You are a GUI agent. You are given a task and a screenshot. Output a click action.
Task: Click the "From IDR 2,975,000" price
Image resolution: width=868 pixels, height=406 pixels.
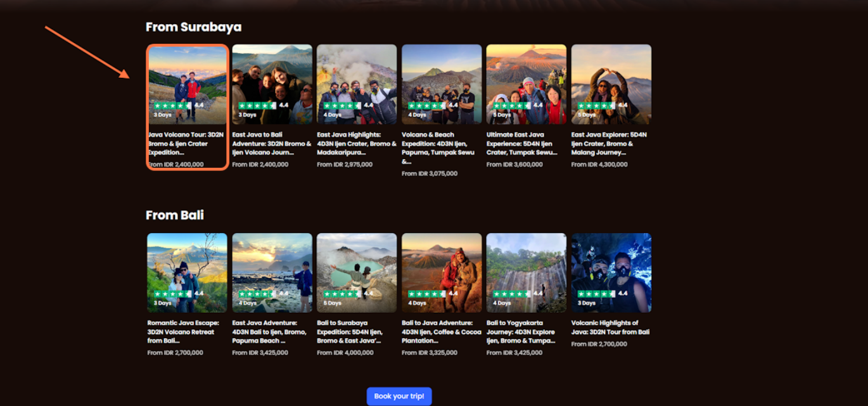(x=345, y=165)
